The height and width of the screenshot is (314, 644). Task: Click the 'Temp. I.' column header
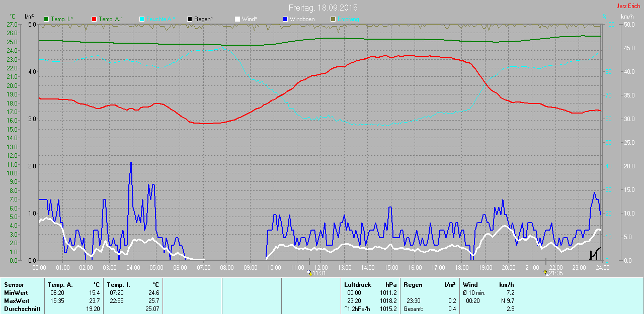(119, 285)
